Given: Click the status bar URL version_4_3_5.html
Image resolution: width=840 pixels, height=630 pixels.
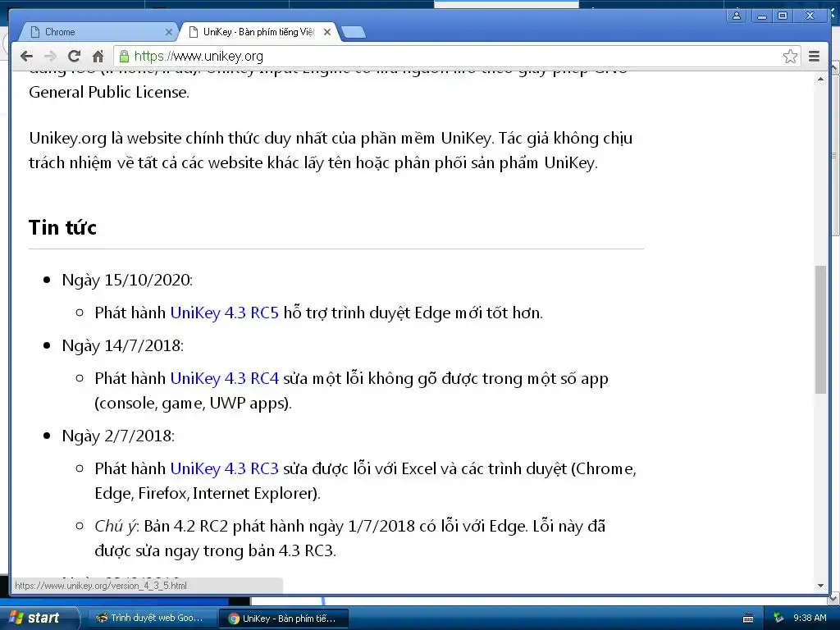Looking at the screenshot, I should tap(101, 586).
